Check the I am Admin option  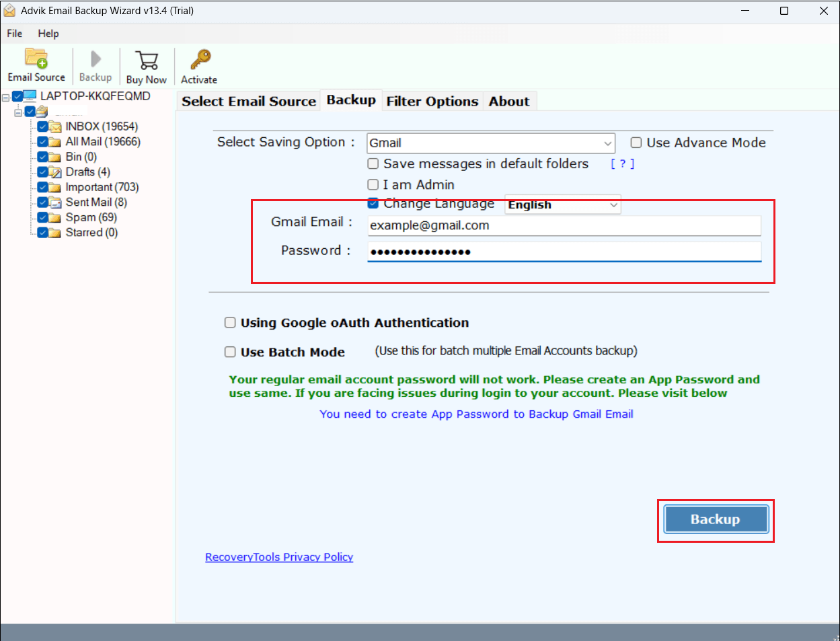[x=373, y=184]
